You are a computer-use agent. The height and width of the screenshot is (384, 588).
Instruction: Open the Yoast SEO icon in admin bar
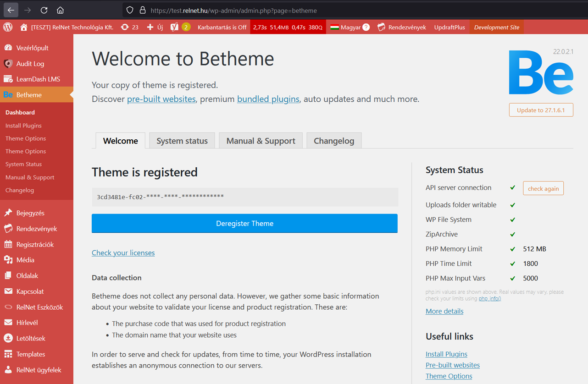[174, 27]
